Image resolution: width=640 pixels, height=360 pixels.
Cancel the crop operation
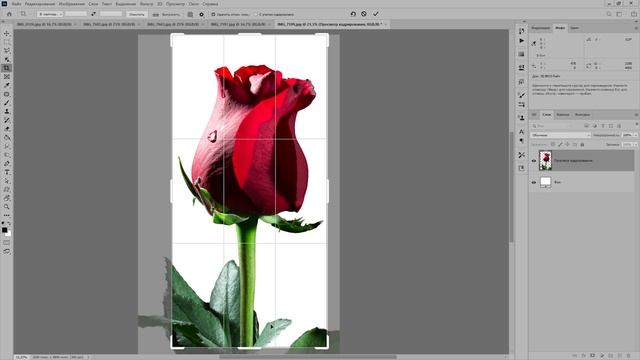tap(364, 14)
